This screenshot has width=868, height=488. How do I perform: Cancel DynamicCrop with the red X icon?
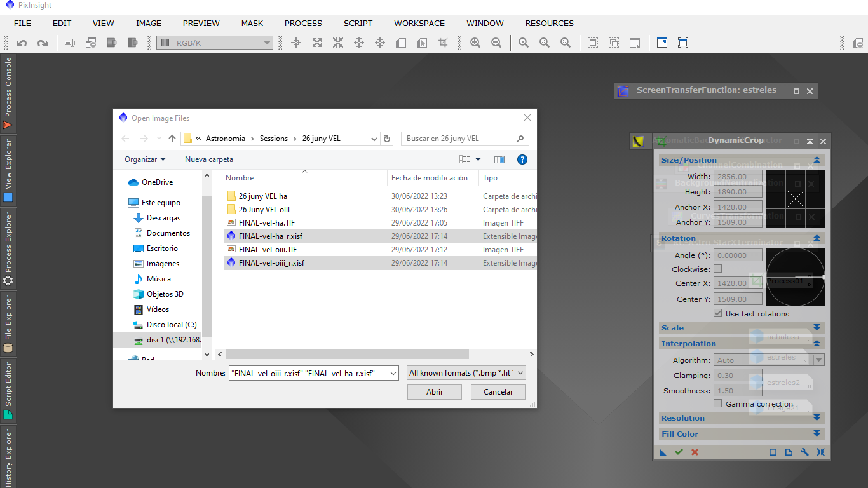click(x=695, y=452)
